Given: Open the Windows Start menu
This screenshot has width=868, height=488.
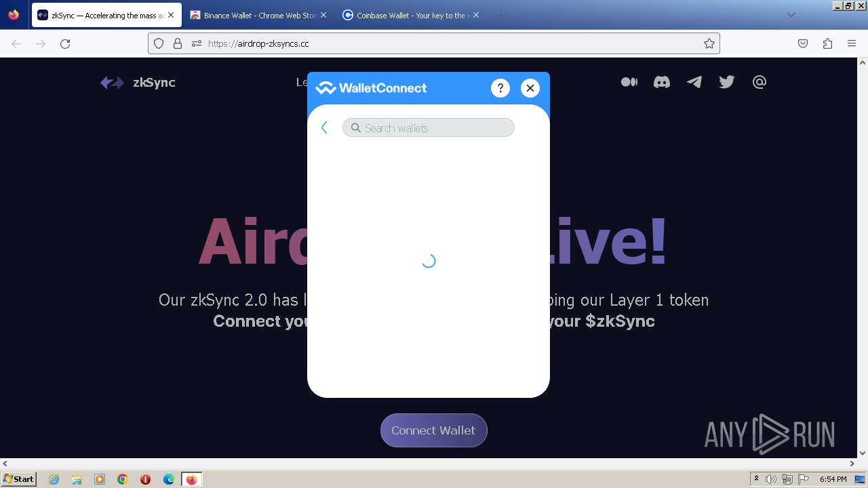Looking at the screenshot, I should tap(19, 479).
